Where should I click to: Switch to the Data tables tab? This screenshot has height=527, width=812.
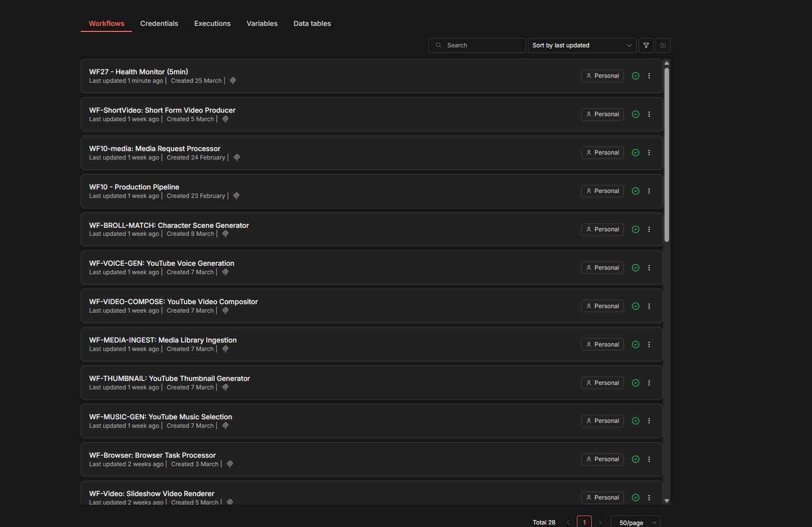(312, 23)
